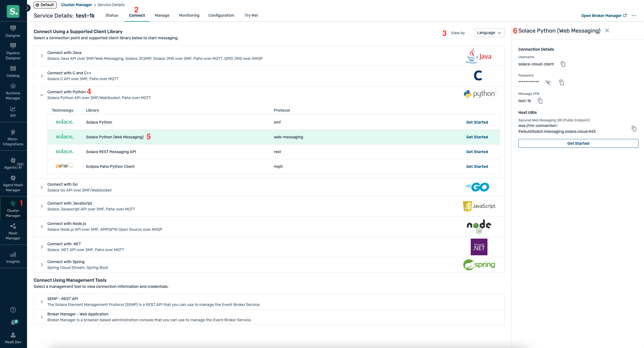
Task: Toggle password visibility eye icon
Action: tap(548, 82)
